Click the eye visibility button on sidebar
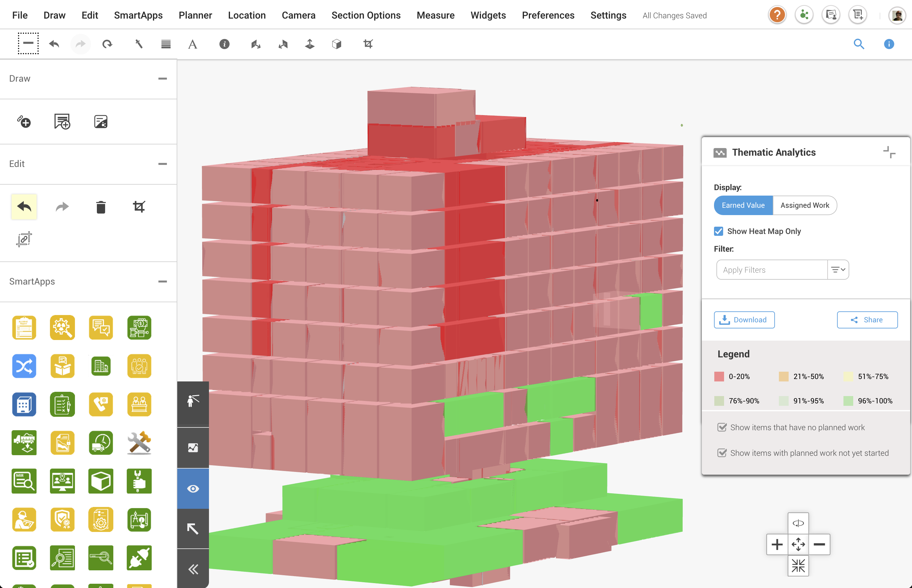This screenshot has height=588, width=912. click(x=193, y=489)
